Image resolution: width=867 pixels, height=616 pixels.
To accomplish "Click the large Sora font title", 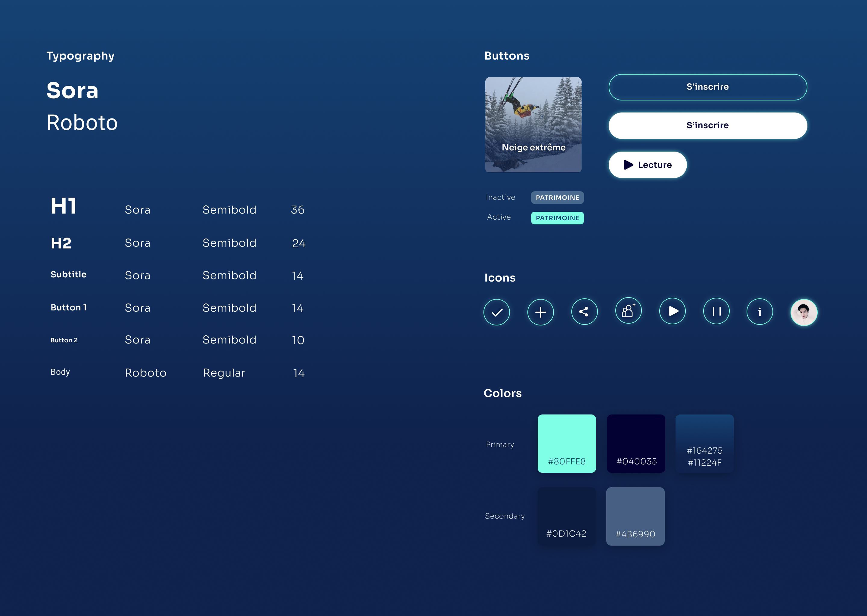I will click(x=73, y=91).
